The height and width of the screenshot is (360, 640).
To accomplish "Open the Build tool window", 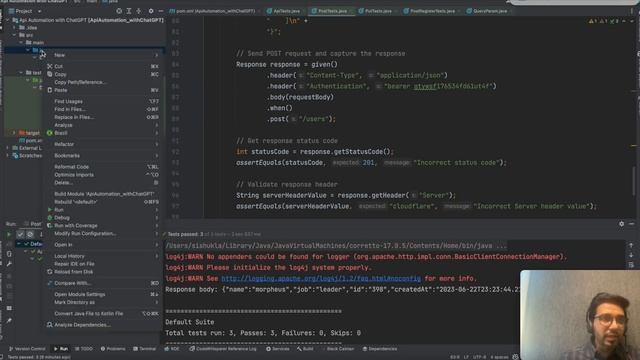I will [305, 349].
